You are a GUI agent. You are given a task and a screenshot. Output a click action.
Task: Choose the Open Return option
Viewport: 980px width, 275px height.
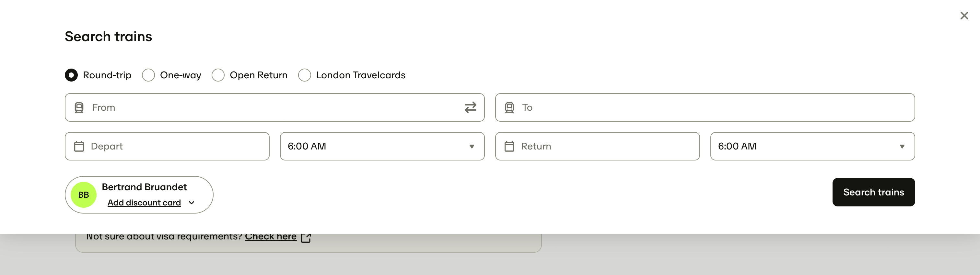tap(218, 75)
